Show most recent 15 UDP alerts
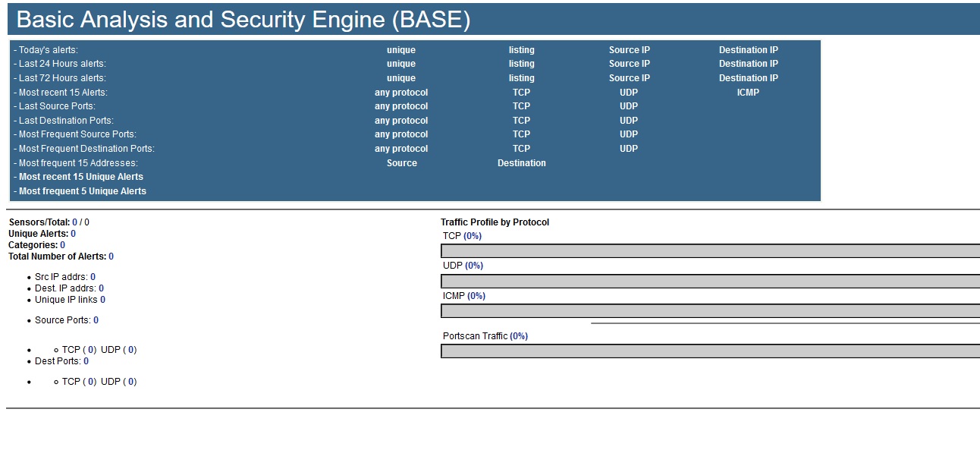 629,93
